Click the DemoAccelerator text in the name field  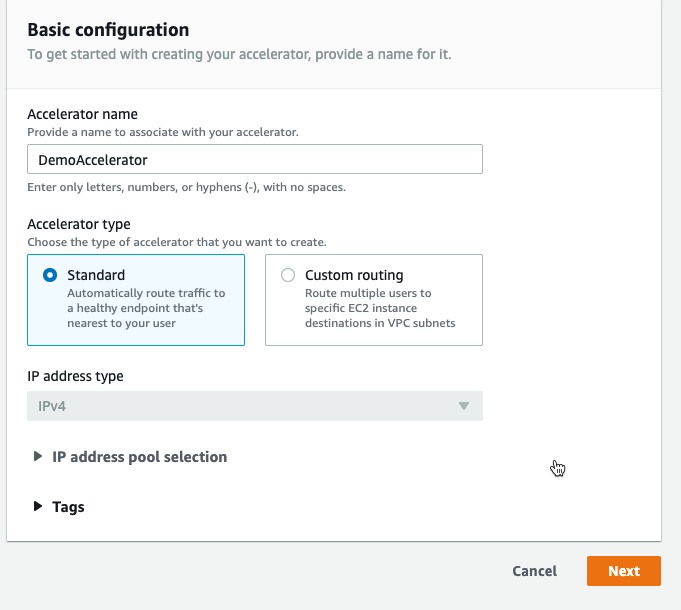coord(93,160)
